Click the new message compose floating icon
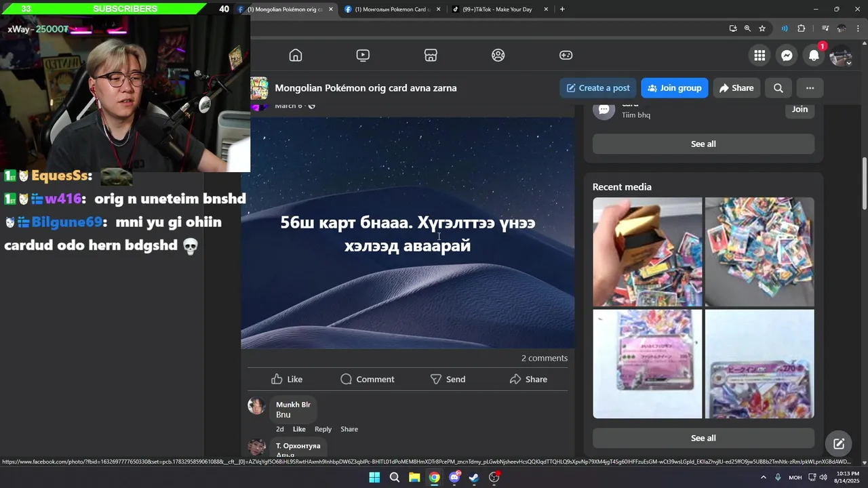 (839, 444)
